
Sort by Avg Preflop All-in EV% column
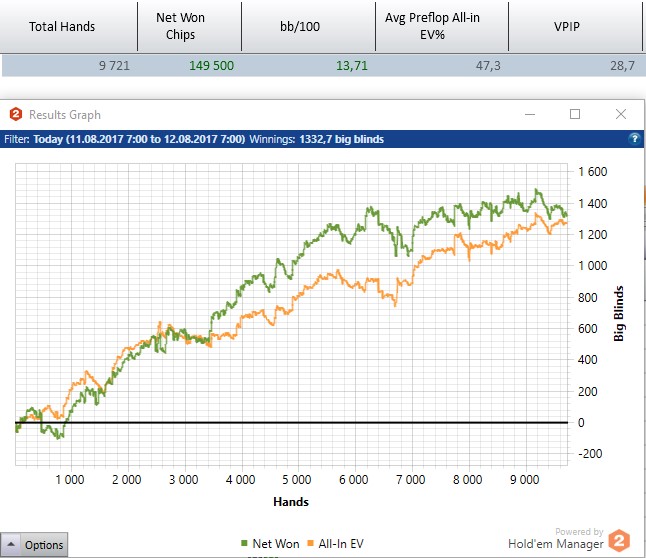[x=442, y=26]
